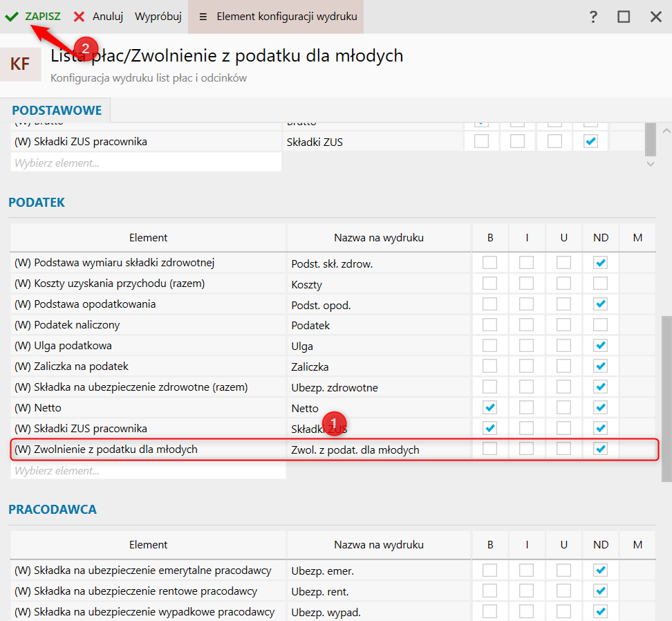This screenshot has width=672, height=621.
Task: Click the ND column header in PODATEK table
Action: click(600, 237)
